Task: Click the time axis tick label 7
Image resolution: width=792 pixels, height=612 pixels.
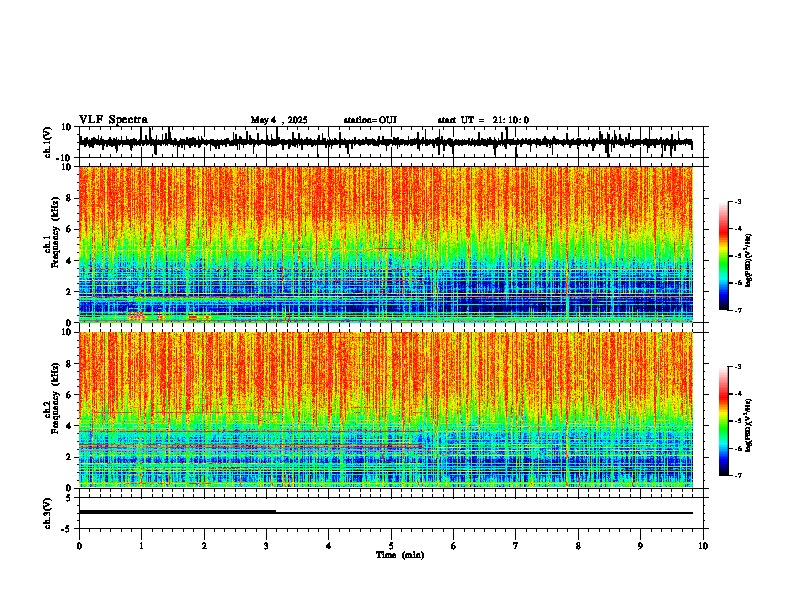Action: click(x=516, y=546)
